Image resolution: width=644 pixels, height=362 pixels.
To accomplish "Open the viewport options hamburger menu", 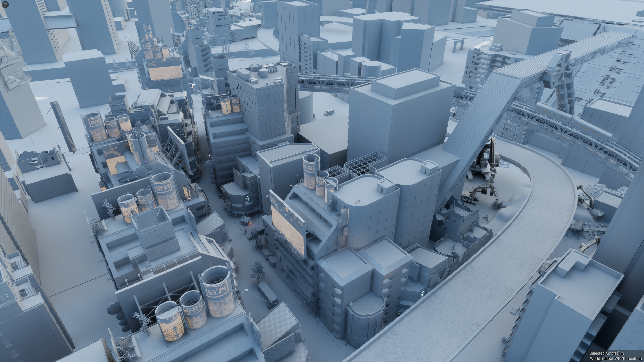I will click(5, 5).
